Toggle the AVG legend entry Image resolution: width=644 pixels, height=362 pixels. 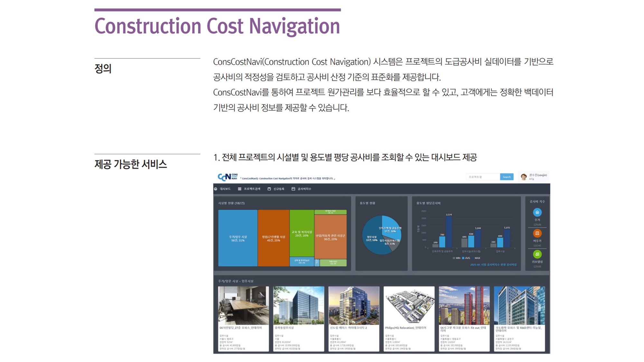click(466, 258)
